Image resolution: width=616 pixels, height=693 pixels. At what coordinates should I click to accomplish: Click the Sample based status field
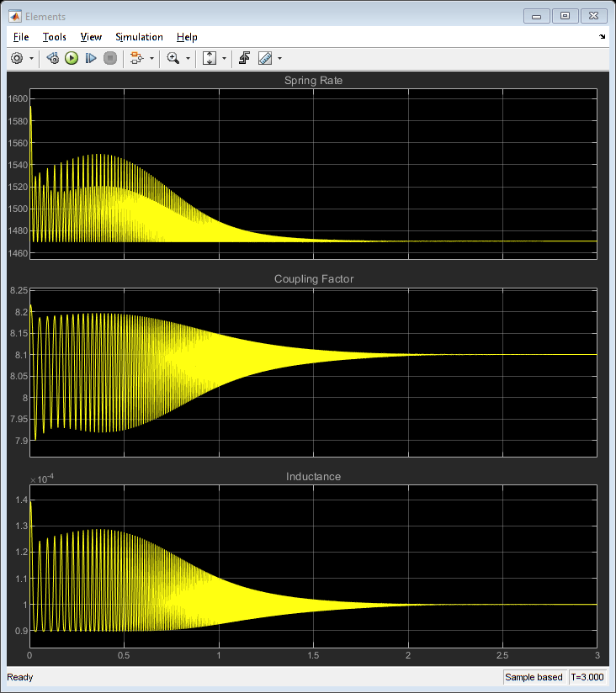[534, 677]
